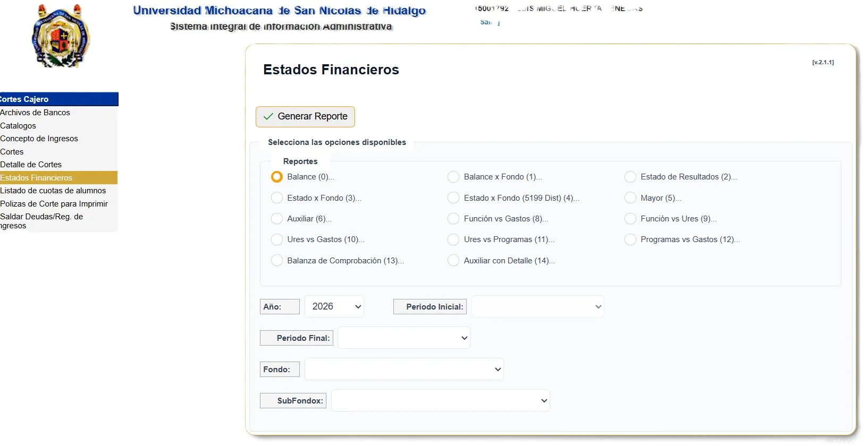Click the university crest logo
868x446 pixels.
61,36
